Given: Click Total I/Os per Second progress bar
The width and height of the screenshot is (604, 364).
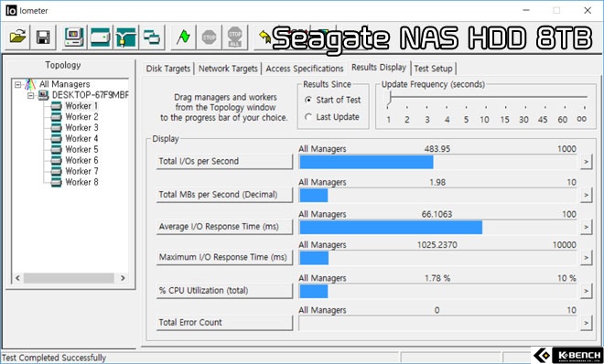Looking at the screenshot, I should tap(437, 162).
